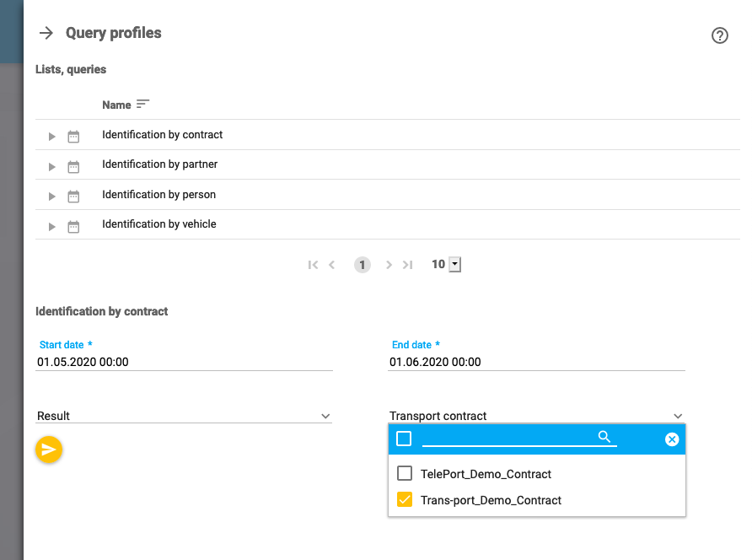Screen dimensions: 752x560
Task: Click the first page navigation icon
Action: pyautogui.click(x=313, y=264)
